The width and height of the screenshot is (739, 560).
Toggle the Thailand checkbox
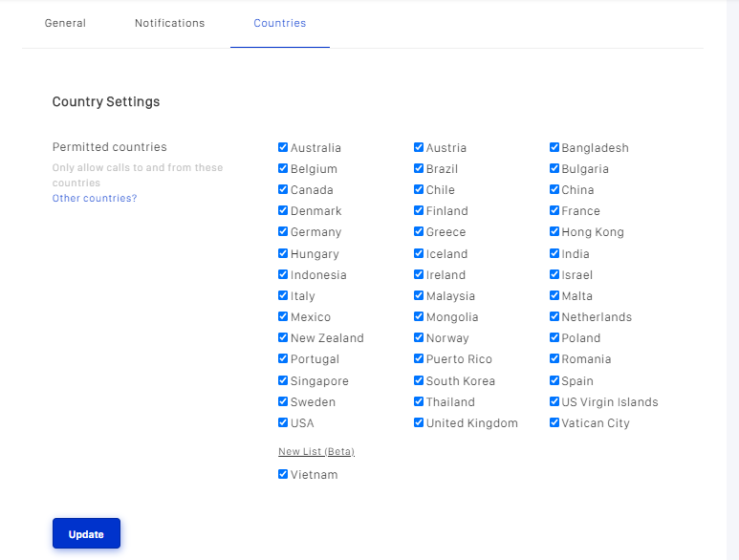click(x=419, y=401)
